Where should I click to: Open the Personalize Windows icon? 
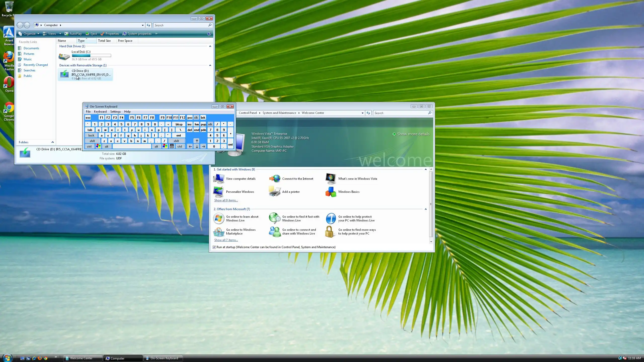pyautogui.click(x=218, y=192)
